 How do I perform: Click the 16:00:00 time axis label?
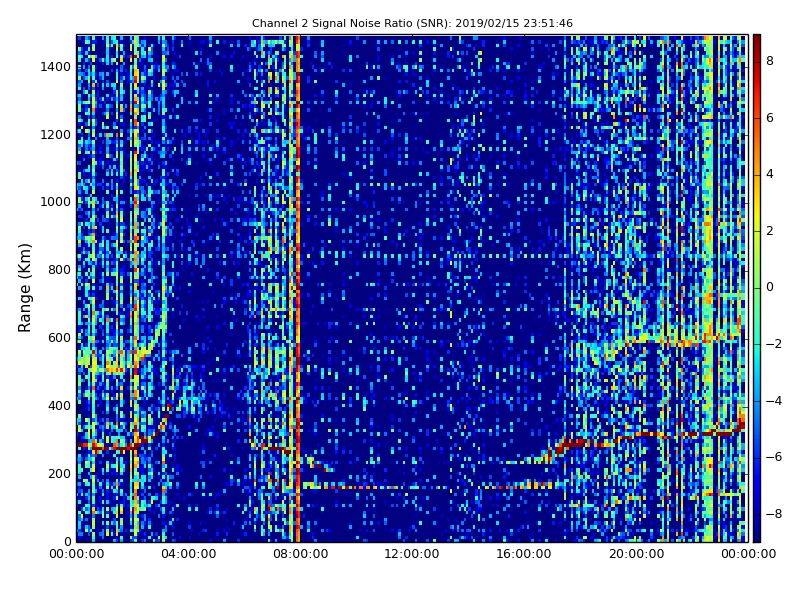(x=524, y=554)
